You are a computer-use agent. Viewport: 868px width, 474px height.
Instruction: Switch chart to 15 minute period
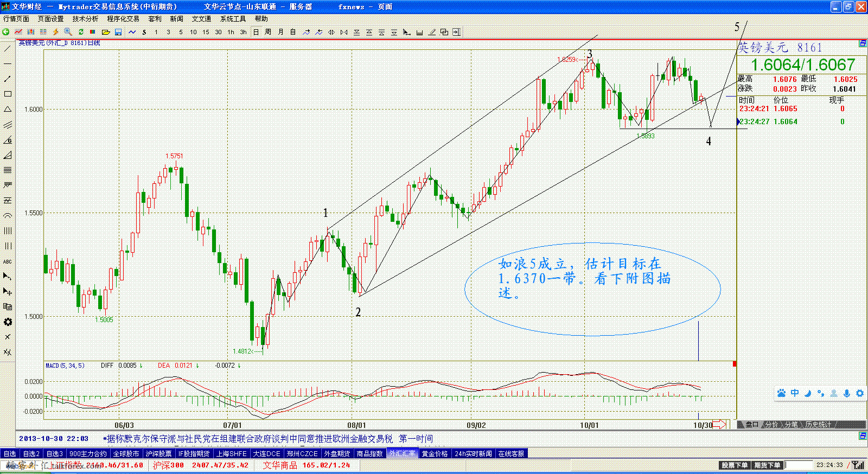pos(206,32)
